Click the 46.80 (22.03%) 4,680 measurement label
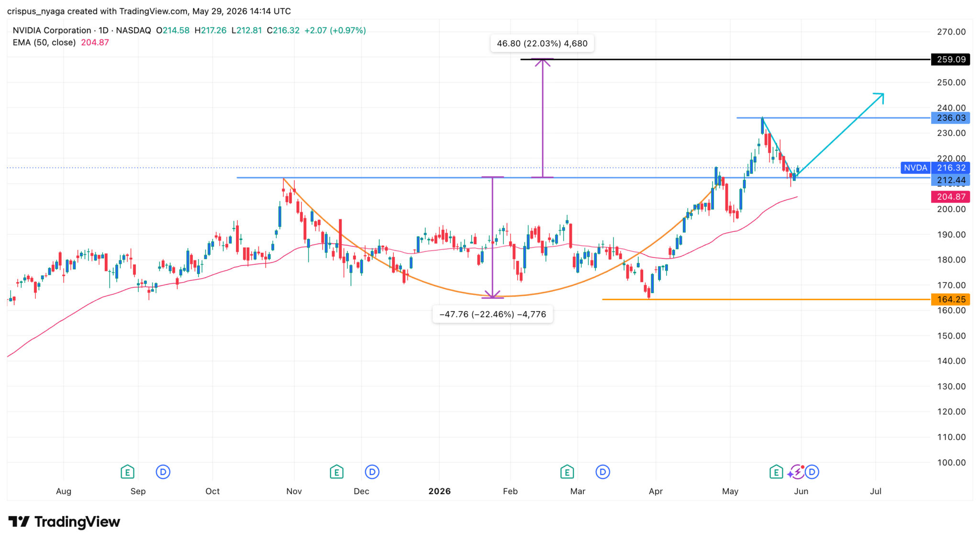This screenshot has width=980, height=543. 542,44
